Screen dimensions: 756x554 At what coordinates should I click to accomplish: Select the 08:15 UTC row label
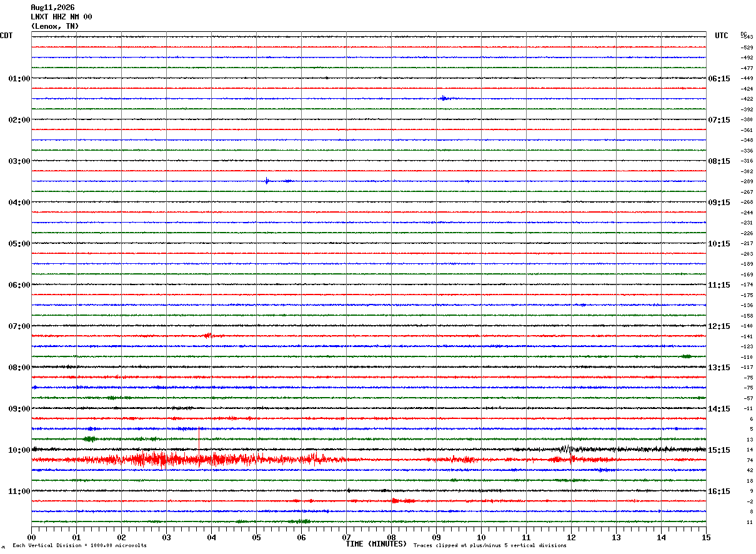click(x=719, y=161)
